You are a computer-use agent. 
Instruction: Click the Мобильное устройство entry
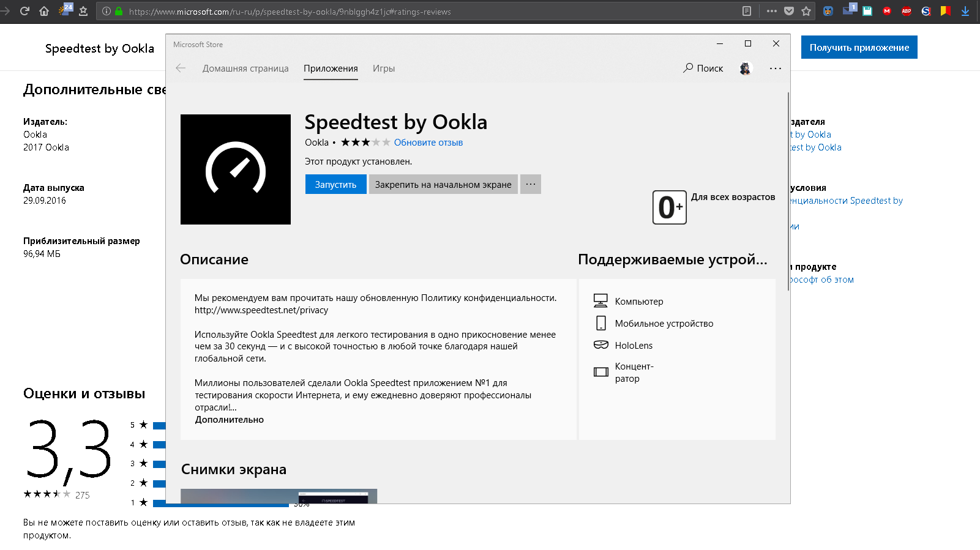pos(654,323)
